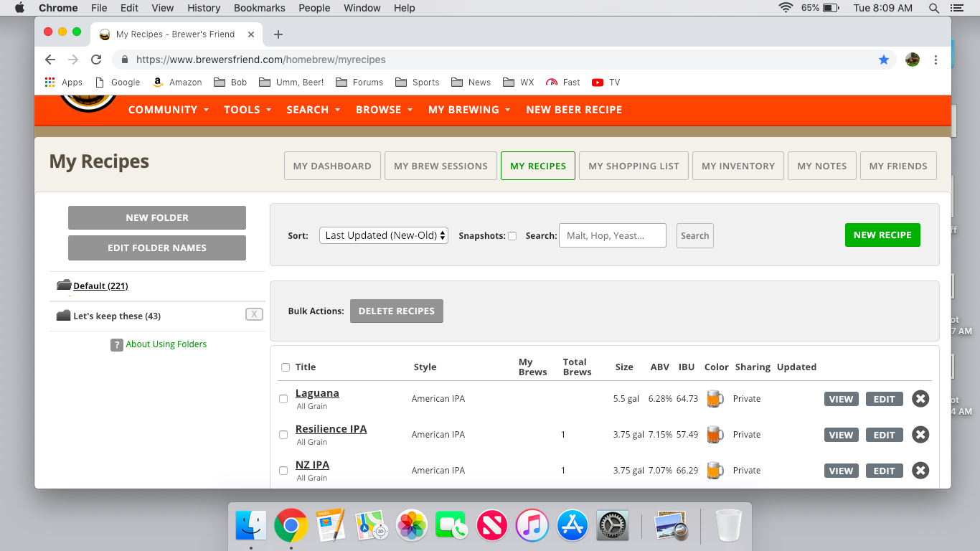980x551 pixels.
Task: Click Edit button for Resilience IPA
Action: tap(884, 435)
